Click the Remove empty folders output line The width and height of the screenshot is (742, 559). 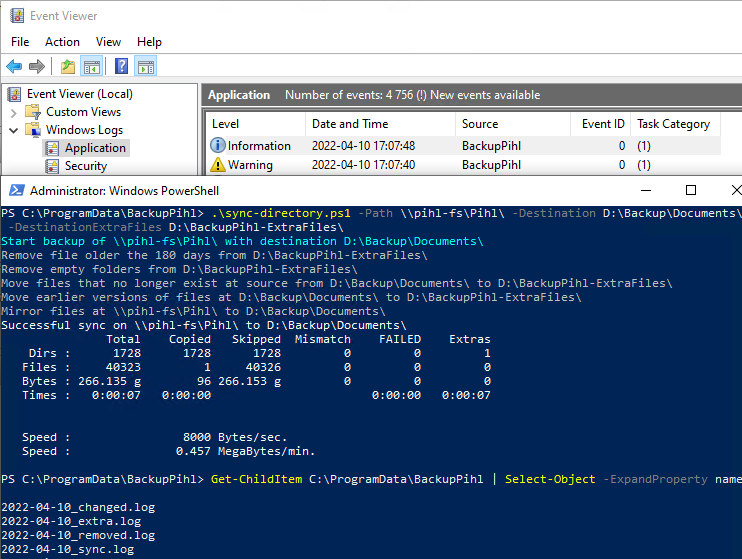tap(179, 269)
